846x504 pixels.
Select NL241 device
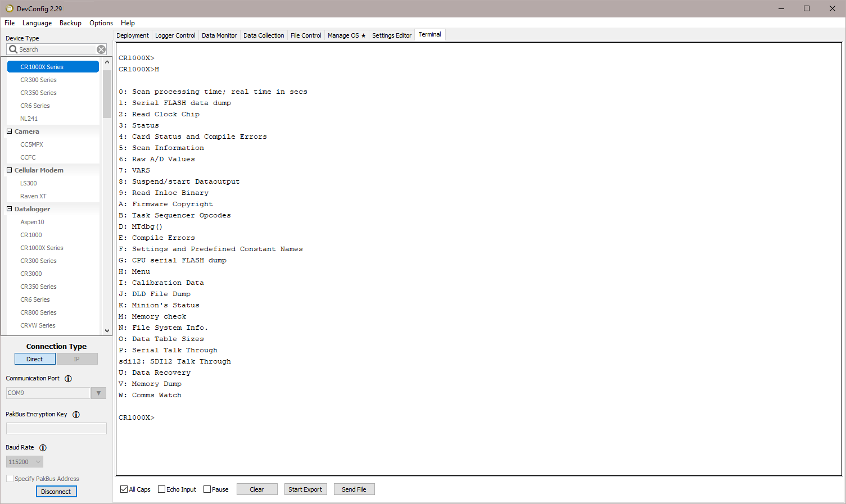point(29,119)
